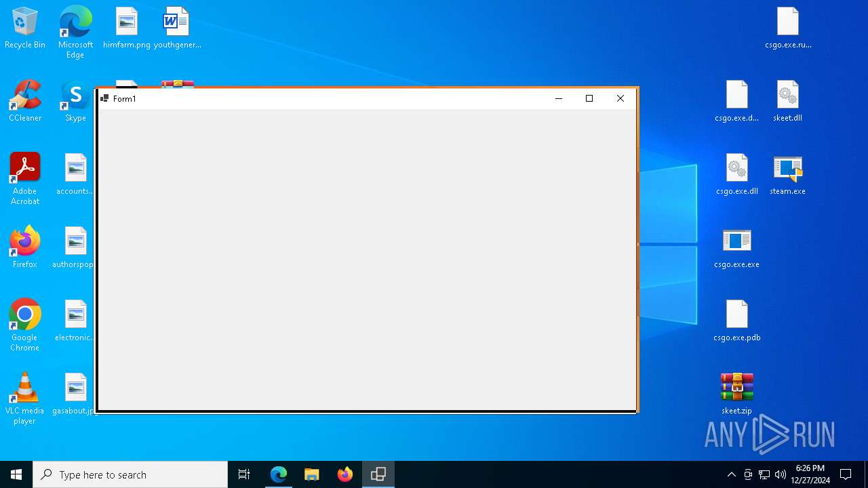Screen dimensions: 868x488
Task: Open the Windows Start menu
Action: [16, 474]
